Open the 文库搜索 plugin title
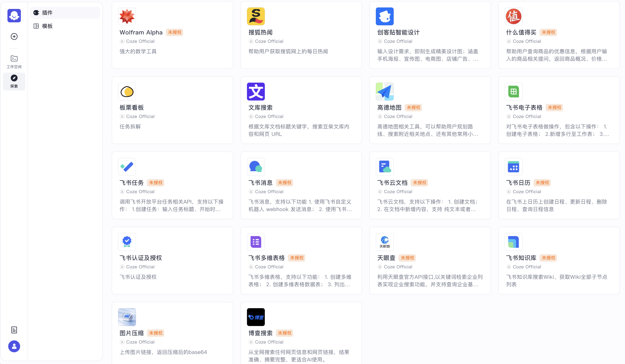 (260, 108)
